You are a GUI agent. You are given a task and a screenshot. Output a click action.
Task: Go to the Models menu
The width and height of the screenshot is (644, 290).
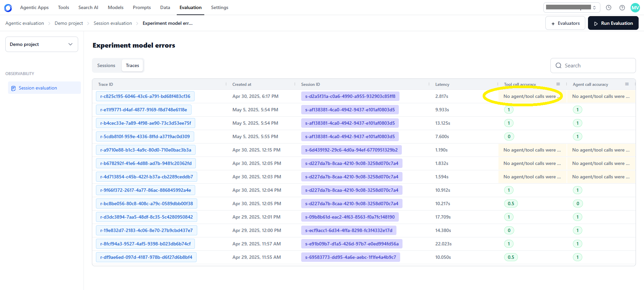[x=116, y=7]
